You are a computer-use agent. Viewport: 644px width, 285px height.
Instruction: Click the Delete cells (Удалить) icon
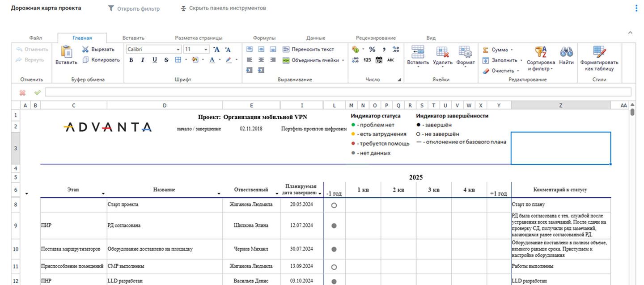point(442,52)
